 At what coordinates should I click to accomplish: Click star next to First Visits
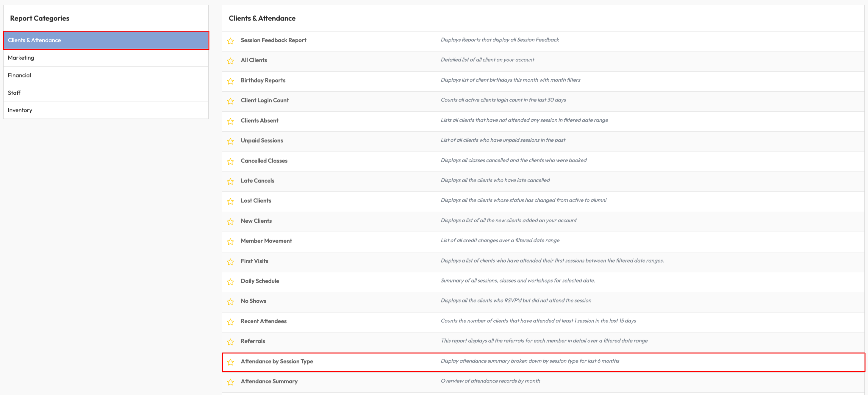coord(231,262)
